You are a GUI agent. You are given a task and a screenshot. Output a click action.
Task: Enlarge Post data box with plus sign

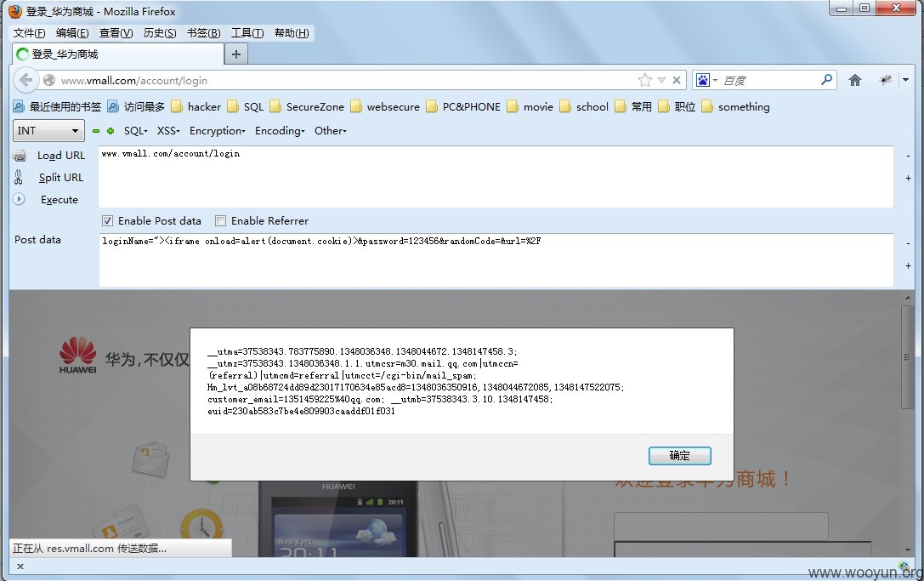[908, 266]
